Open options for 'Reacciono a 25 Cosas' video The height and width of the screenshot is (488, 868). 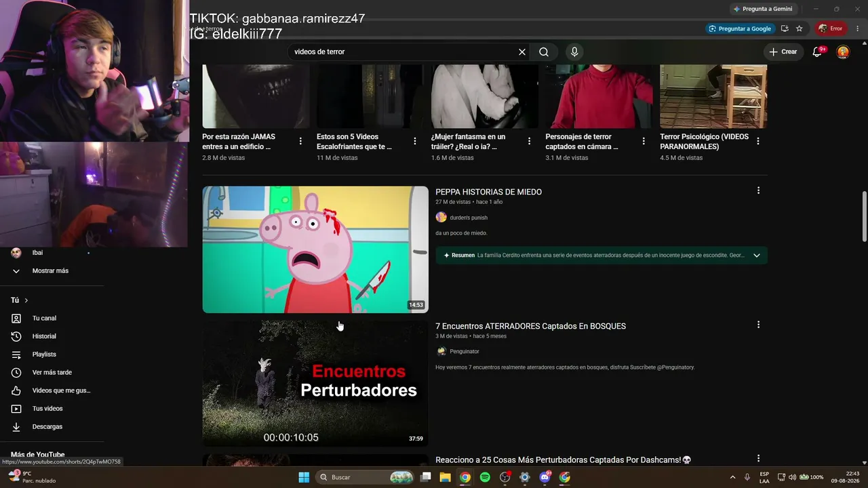point(758,459)
